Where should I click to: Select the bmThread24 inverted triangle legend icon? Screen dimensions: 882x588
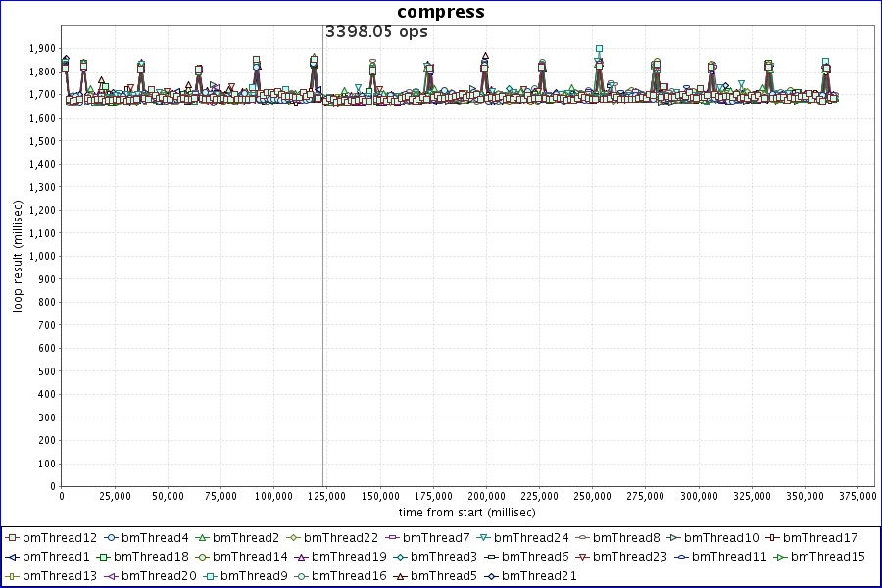pos(482,538)
